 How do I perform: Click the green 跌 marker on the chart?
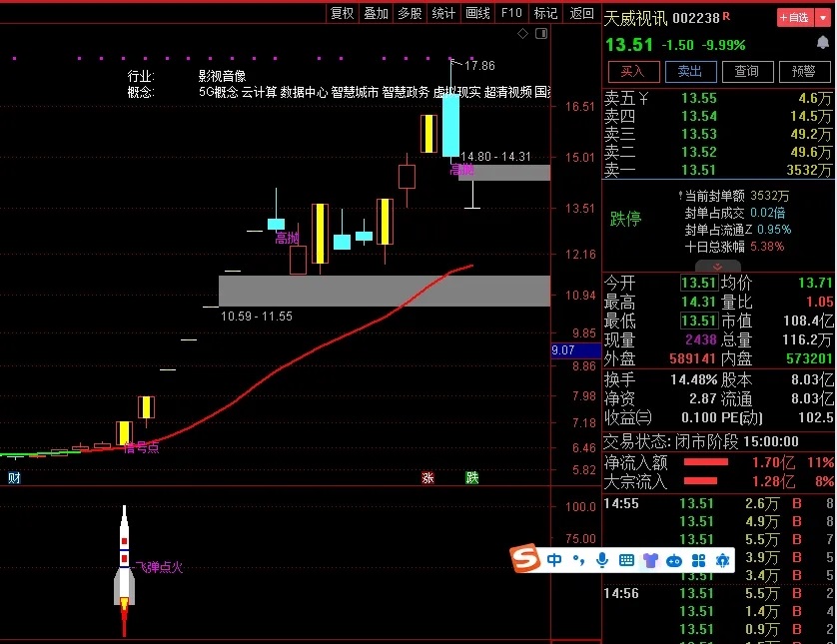tap(471, 477)
